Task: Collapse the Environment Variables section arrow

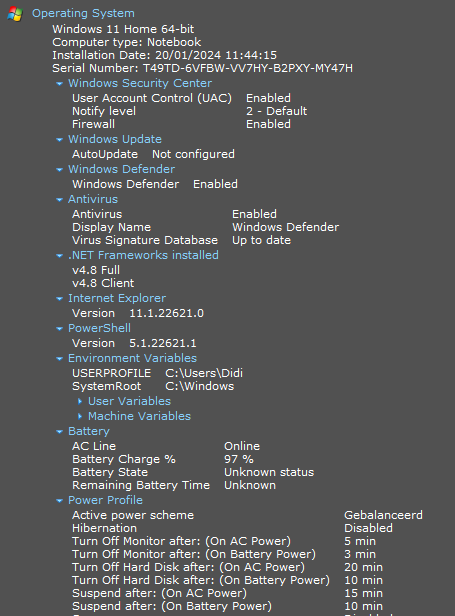Action: [60, 359]
